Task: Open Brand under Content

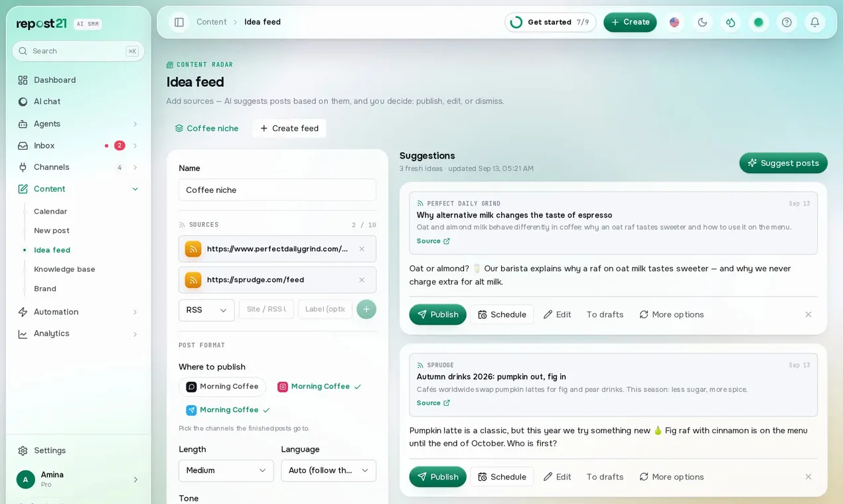Action: click(45, 289)
